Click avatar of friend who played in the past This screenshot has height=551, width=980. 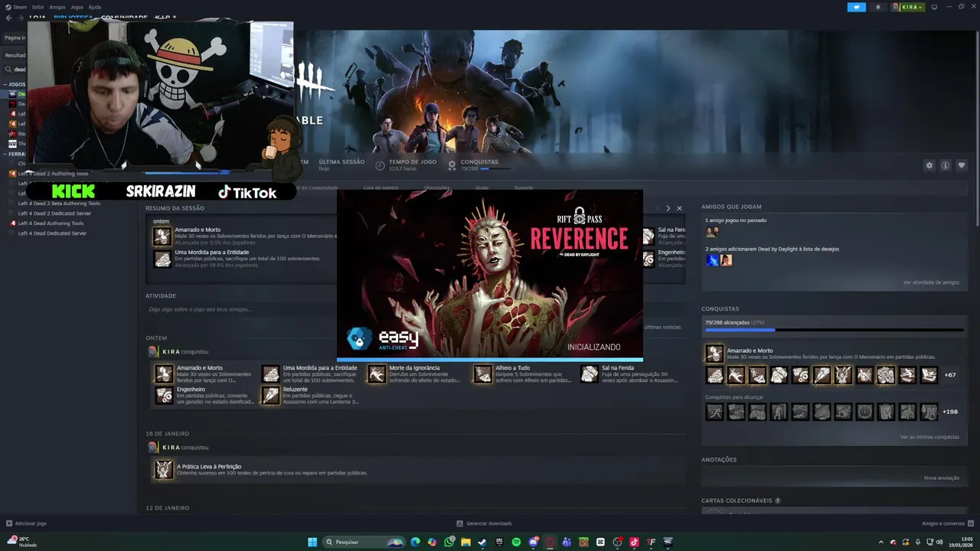pos(713,233)
